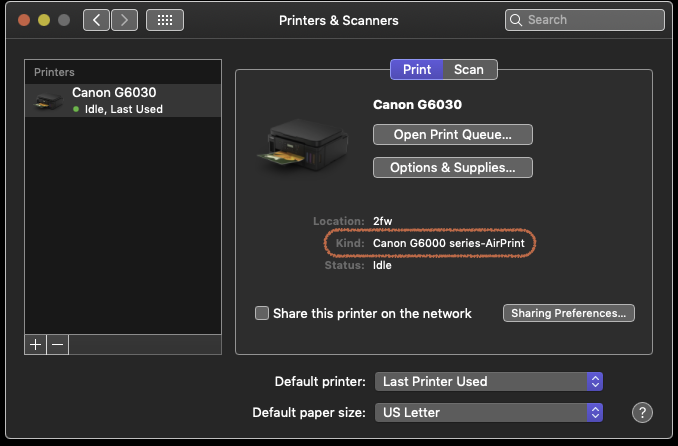Screen dimensions: 678x446
Task: Open the Default printer dropdown
Action: [489, 381]
